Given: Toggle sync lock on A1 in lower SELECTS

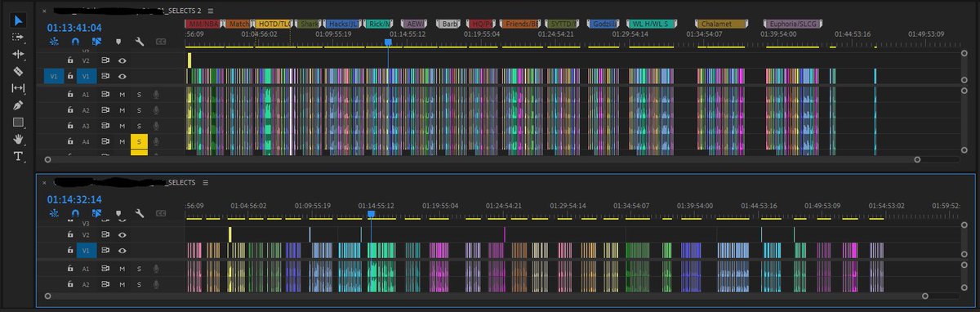Looking at the screenshot, I should pyautogui.click(x=105, y=269).
